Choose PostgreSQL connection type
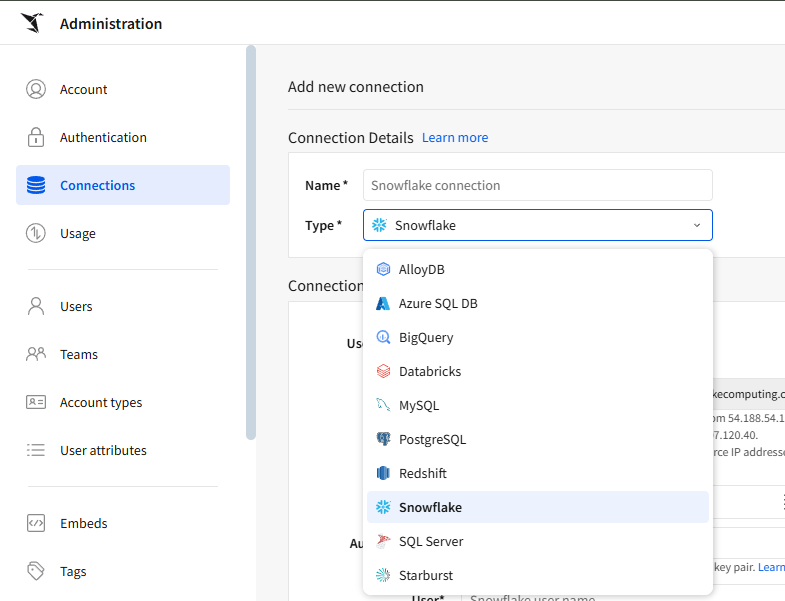 [x=538, y=439]
